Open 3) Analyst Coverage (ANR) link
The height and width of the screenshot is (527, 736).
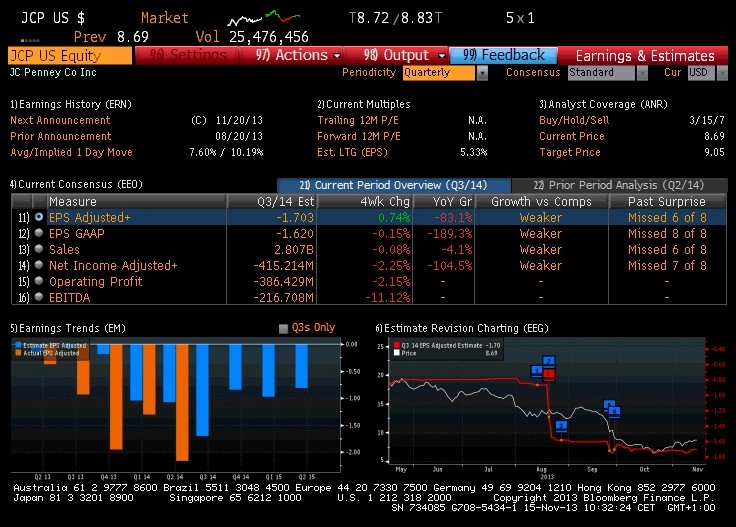pyautogui.click(x=603, y=104)
